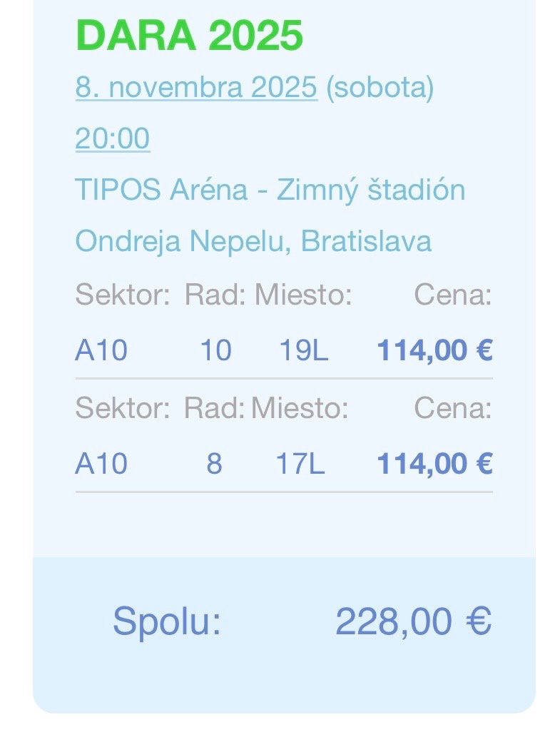Tap second ticket price 114,00 €

tap(434, 464)
